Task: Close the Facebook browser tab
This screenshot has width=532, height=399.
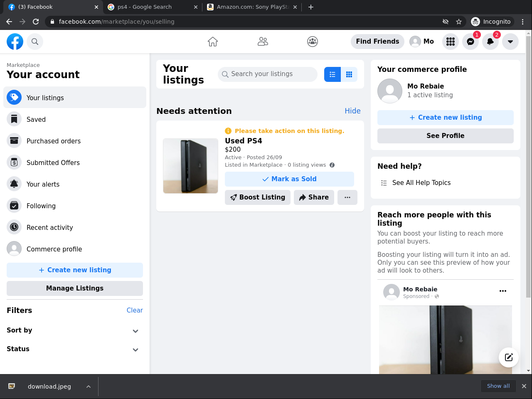Action: pos(96,7)
